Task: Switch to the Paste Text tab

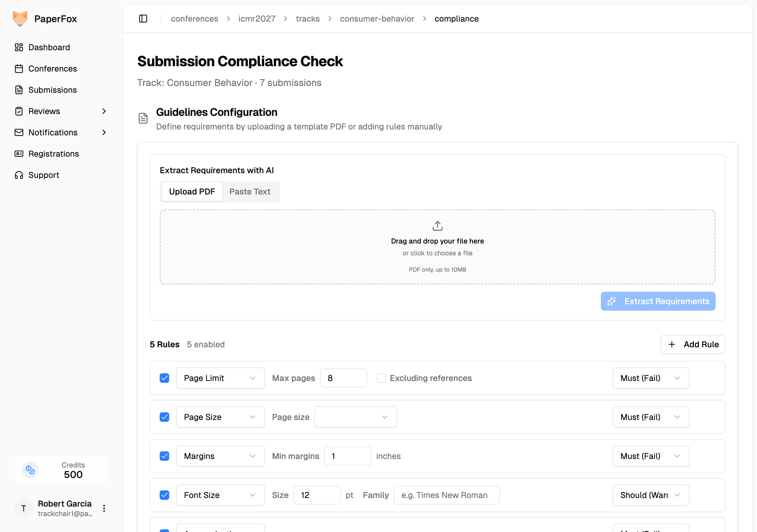Action: click(250, 192)
